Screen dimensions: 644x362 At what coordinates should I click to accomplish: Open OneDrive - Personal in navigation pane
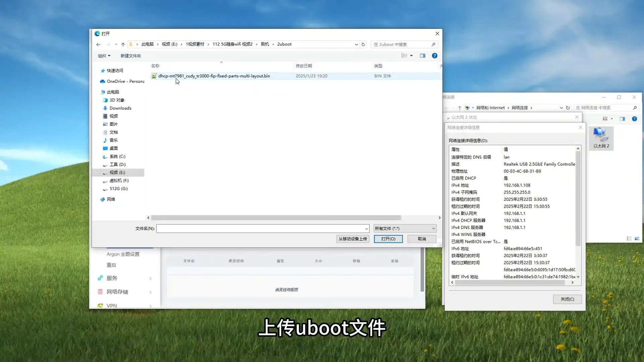[x=125, y=81]
